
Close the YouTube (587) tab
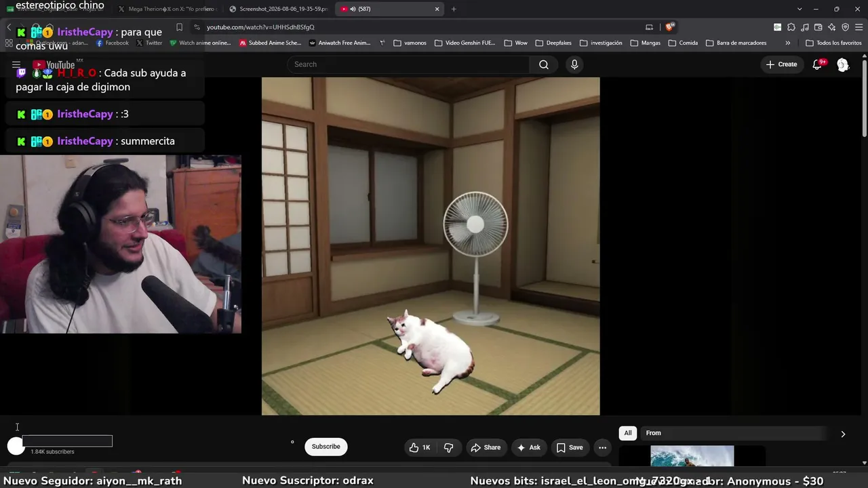[437, 9]
